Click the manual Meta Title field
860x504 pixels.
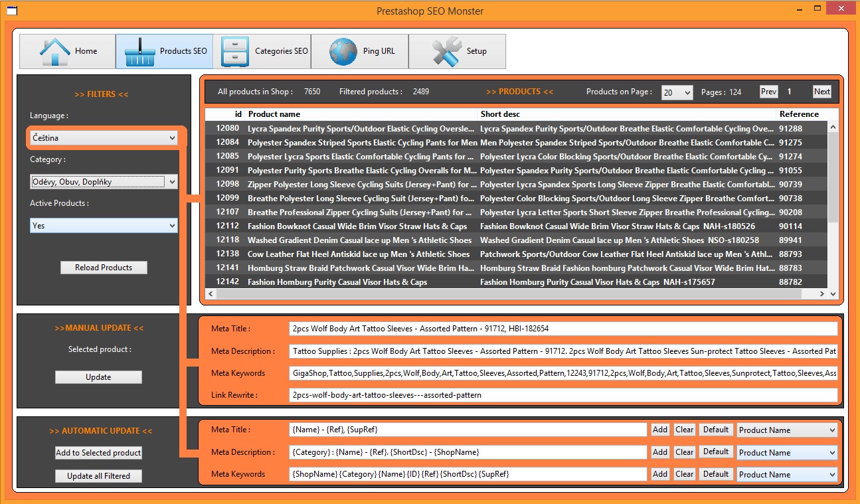564,329
